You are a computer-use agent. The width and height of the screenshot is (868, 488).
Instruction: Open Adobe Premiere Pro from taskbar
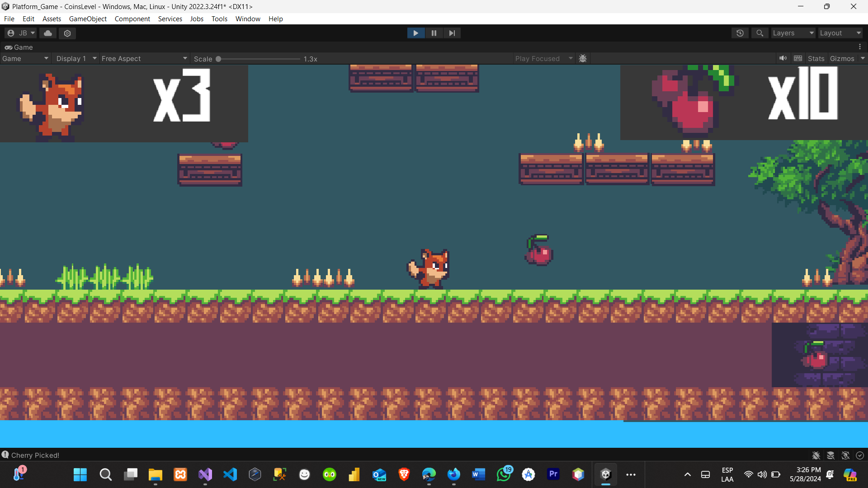click(x=553, y=474)
